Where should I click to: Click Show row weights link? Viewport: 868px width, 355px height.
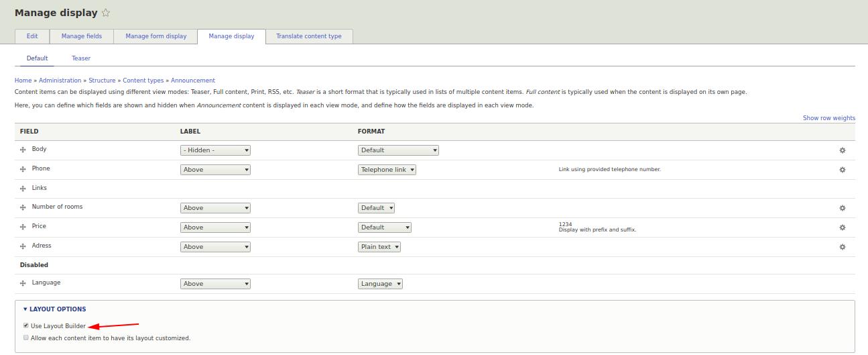click(x=829, y=118)
